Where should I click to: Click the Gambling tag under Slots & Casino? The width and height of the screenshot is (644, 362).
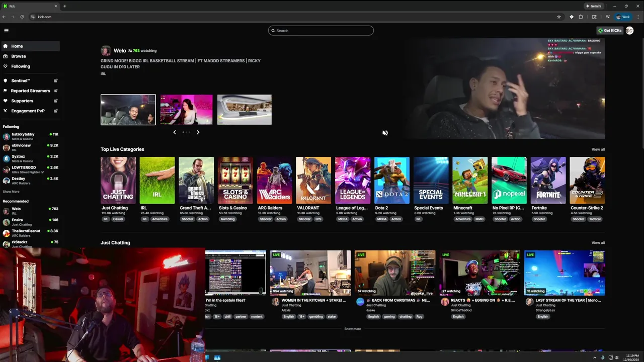pos(227,219)
